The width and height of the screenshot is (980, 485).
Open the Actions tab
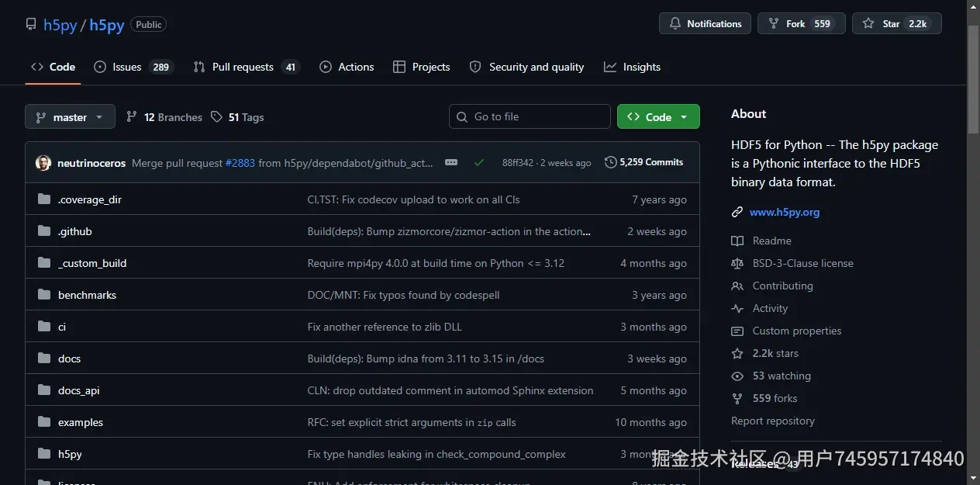[347, 67]
